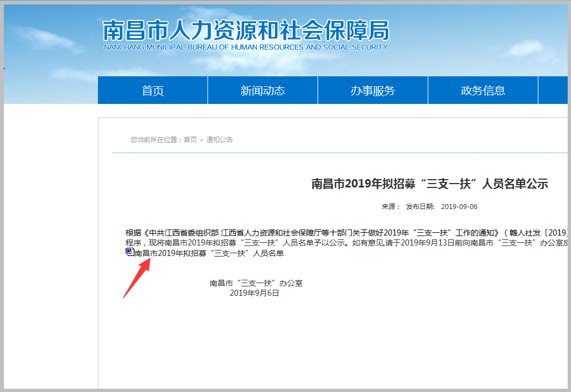The height and width of the screenshot is (392, 571).
Task: Open the 新闻动态 navigation menu
Action: point(262,90)
